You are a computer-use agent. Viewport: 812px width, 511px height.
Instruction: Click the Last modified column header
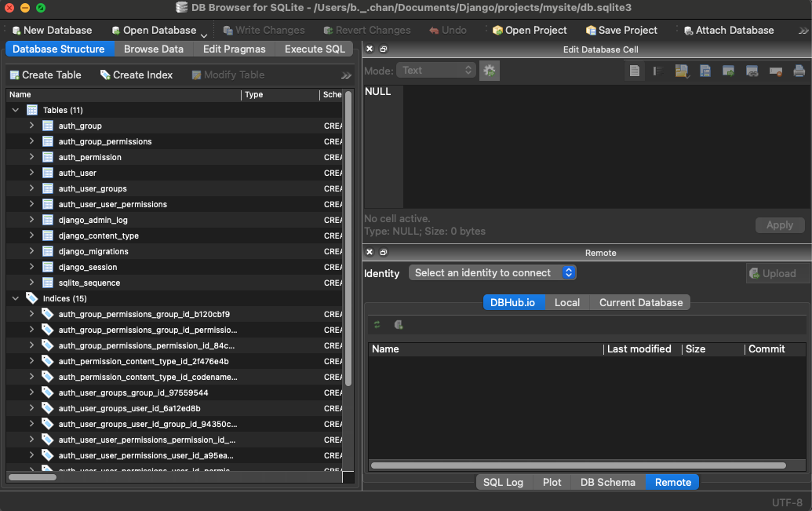[x=642, y=349]
